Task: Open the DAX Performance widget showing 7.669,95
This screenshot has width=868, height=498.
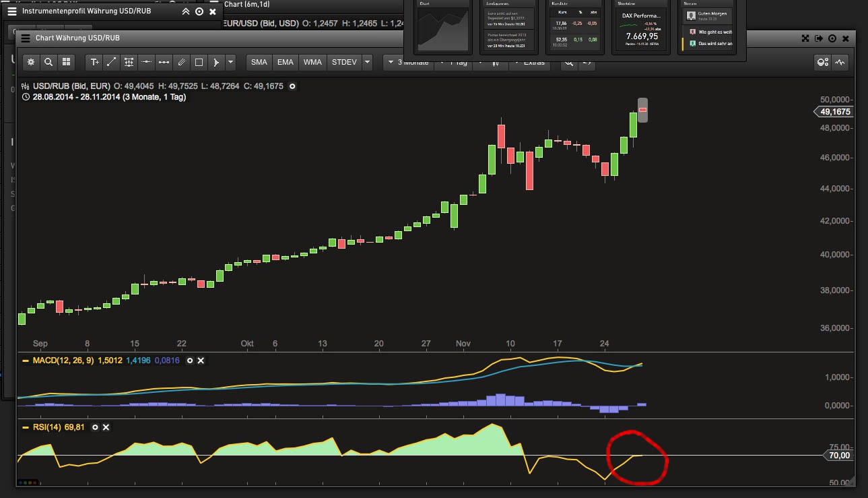Action: click(x=640, y=27)
